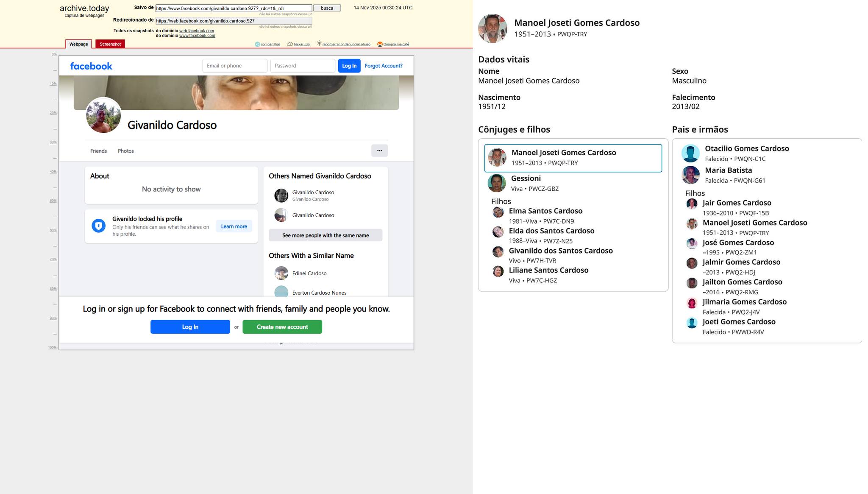
Task: Expand See more people with same name
Action: coord(325,235)
